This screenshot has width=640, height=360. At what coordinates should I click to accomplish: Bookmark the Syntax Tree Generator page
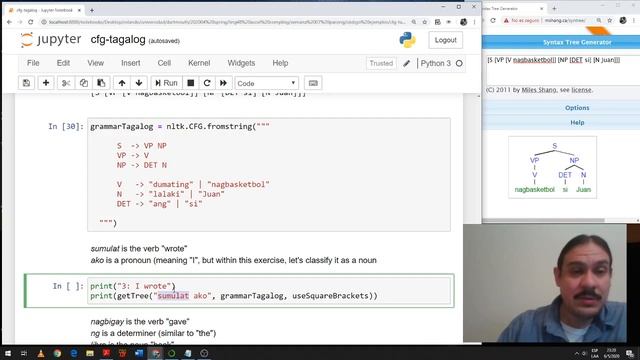pyautogui.click(x=610, y=20)
